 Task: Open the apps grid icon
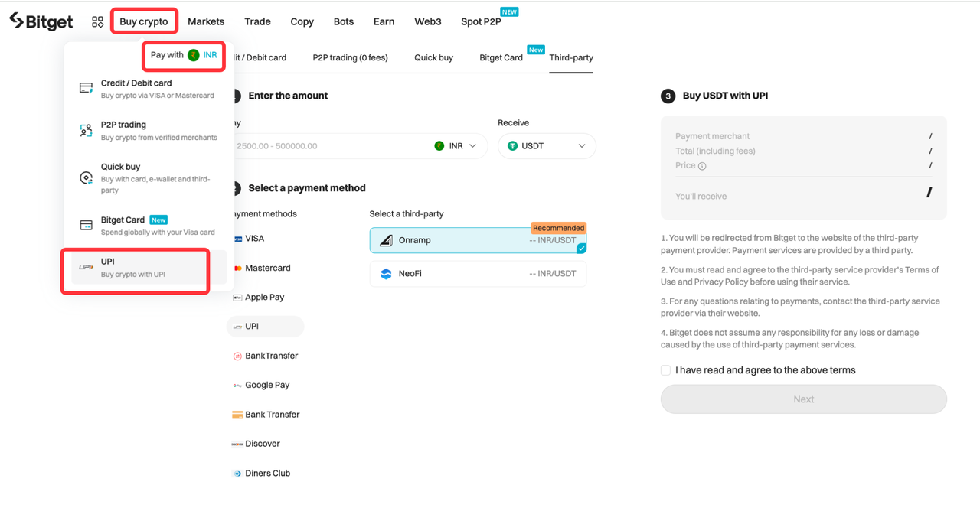click(97, 22)
